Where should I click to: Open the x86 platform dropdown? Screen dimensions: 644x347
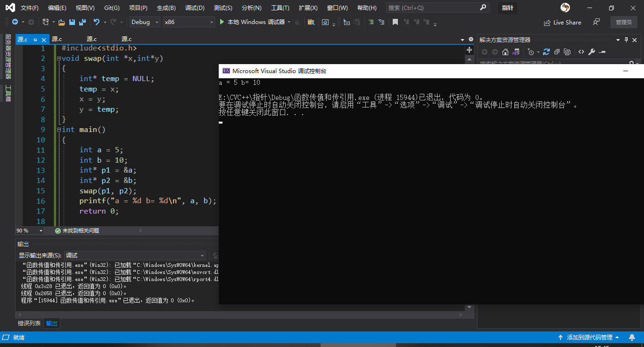click(189, 22)
